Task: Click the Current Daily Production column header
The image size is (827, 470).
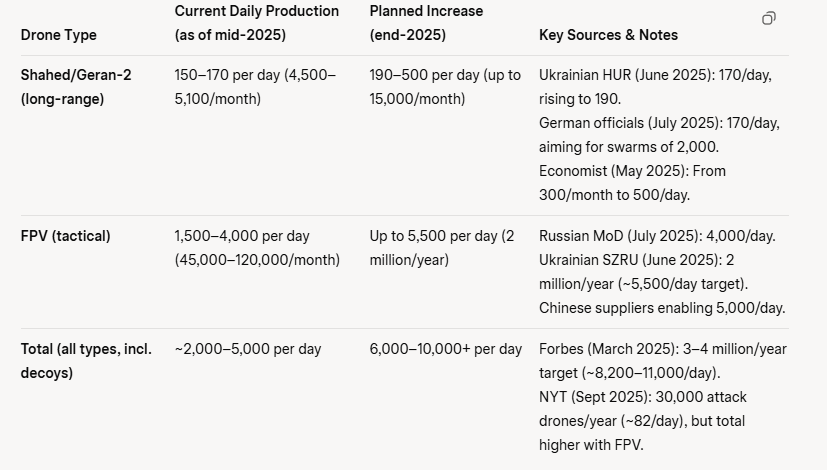Action: pyautogui.click(x=257, y=23)
